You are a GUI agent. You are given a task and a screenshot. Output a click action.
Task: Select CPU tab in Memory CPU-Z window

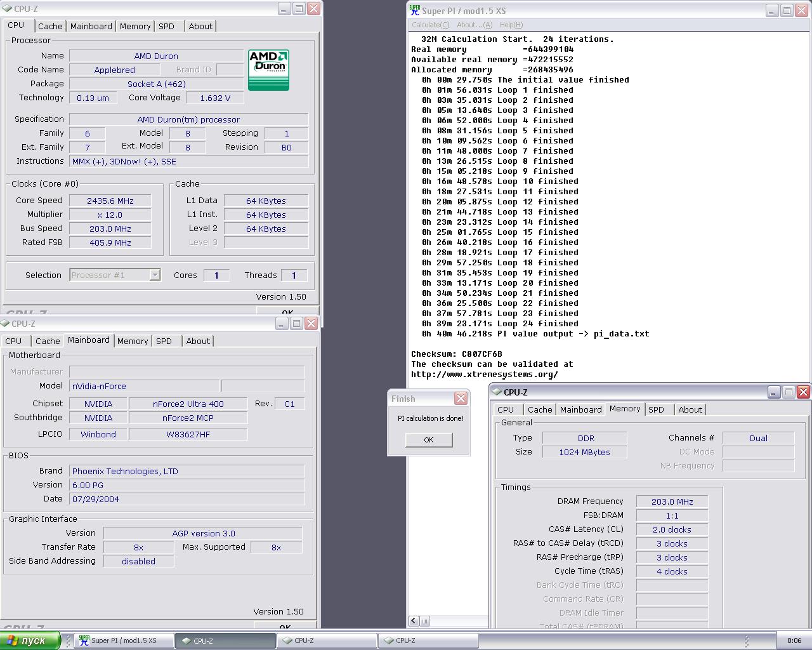[x=506, y=409]
